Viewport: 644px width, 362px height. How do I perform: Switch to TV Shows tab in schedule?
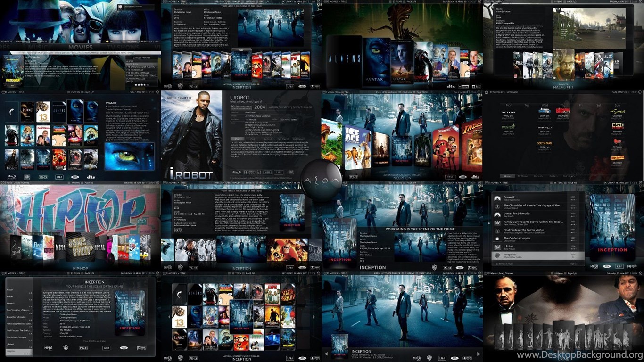523,176
